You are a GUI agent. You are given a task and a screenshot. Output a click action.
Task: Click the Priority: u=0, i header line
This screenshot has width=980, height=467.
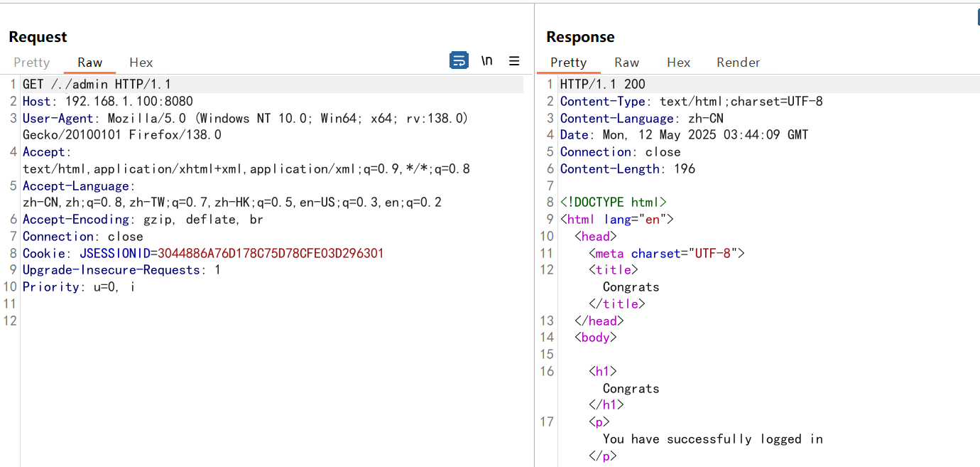tap(79, 287)
